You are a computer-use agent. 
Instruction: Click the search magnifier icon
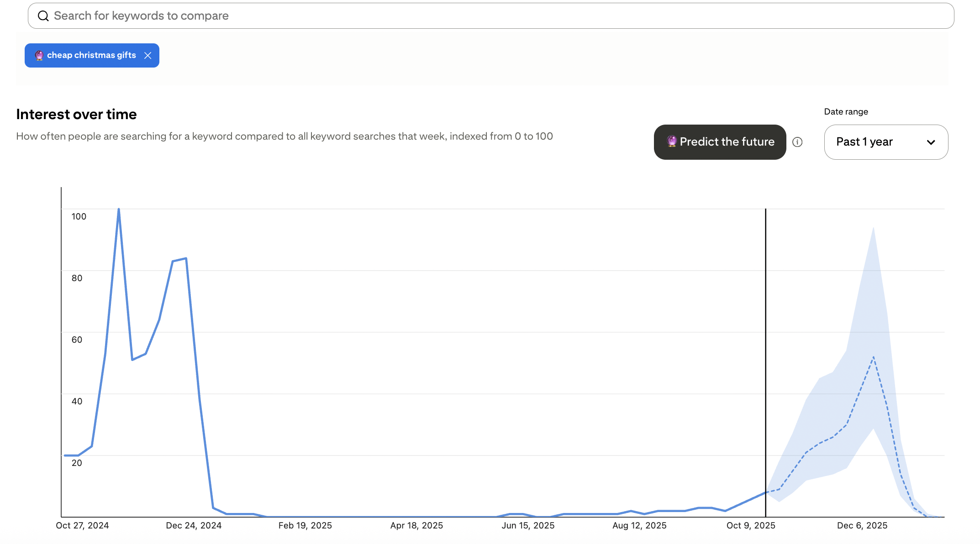43,16
